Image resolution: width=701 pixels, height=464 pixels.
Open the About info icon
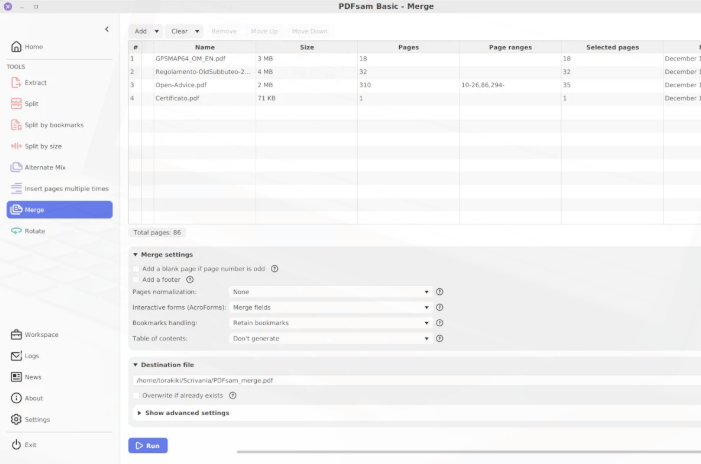(16, 398)
